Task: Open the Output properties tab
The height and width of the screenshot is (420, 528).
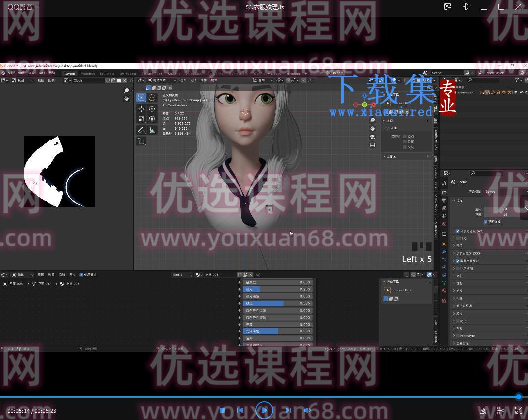Action: click(444, 200)
